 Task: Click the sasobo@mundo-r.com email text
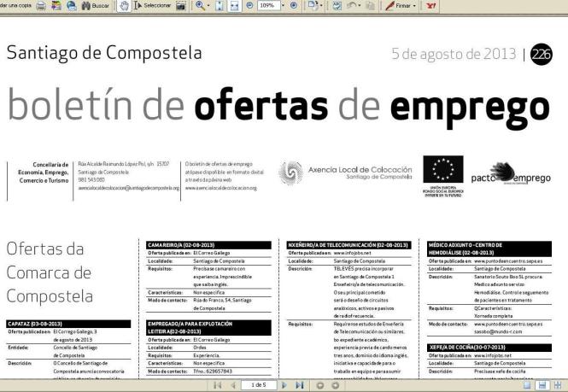498,332
